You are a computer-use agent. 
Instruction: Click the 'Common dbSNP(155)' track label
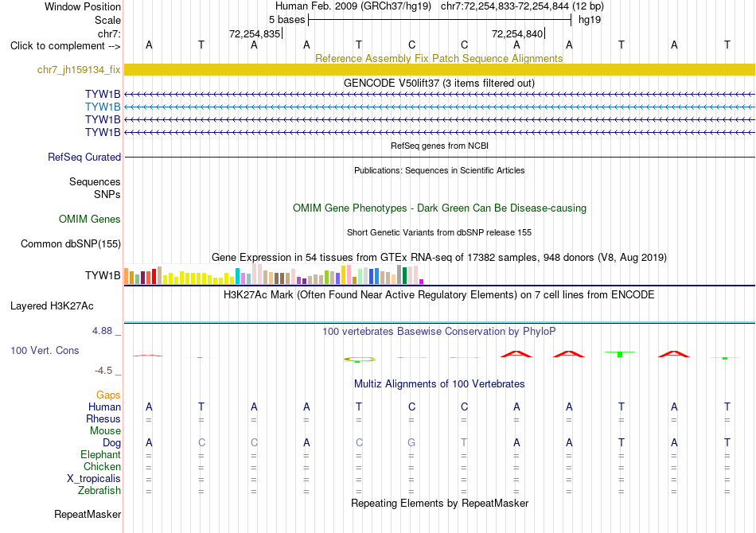click(70, 244)
